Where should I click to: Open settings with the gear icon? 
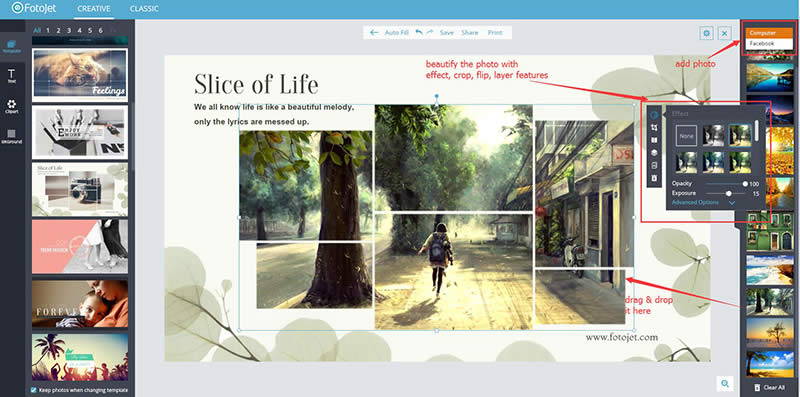pyautogui.click(x=707, y=33)
